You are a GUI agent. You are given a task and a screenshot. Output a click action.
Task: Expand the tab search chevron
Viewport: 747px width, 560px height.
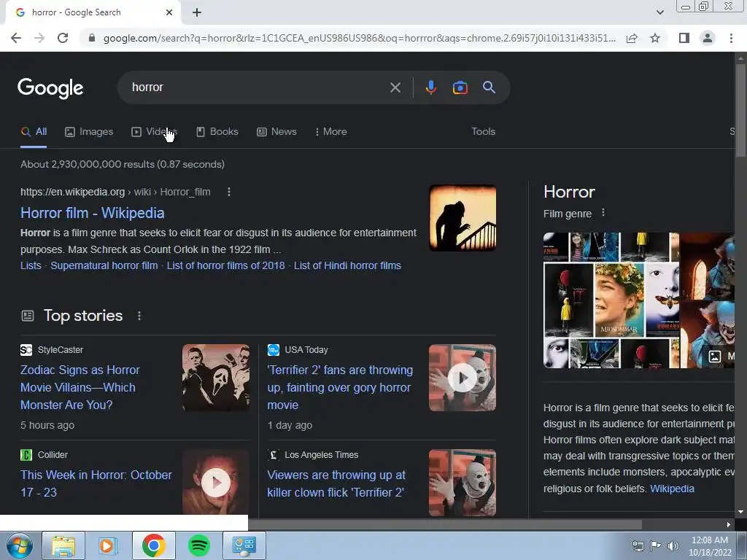click(x=659, y=12)
